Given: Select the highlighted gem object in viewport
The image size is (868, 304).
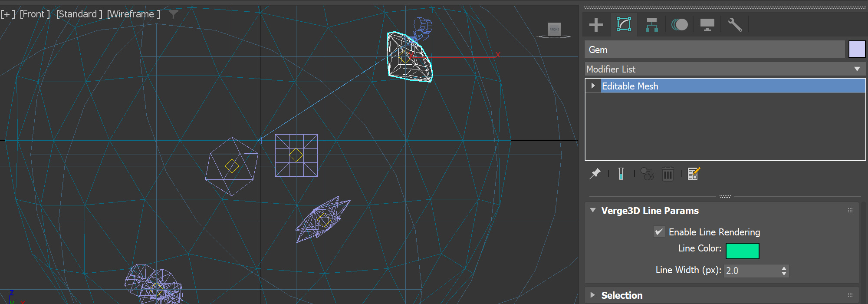Looking at the screenshot, I should (410, 57).
